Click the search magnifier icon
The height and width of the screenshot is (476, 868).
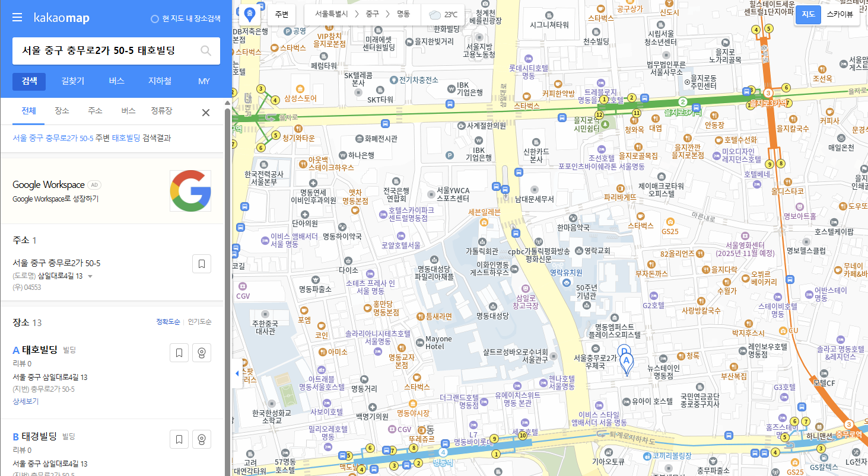[206, 51]
